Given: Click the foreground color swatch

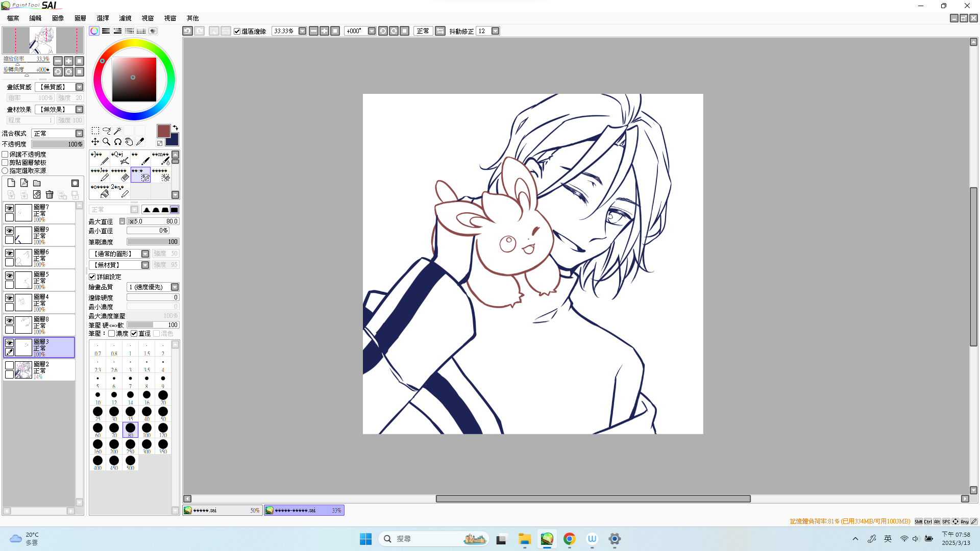Looking at the screenshot, I should (163, 131).
